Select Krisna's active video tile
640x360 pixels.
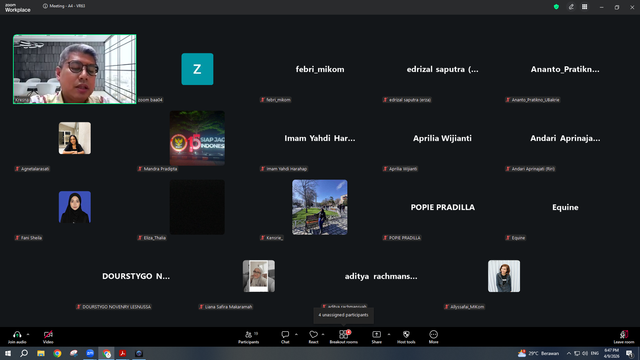[x=75, y=69]
